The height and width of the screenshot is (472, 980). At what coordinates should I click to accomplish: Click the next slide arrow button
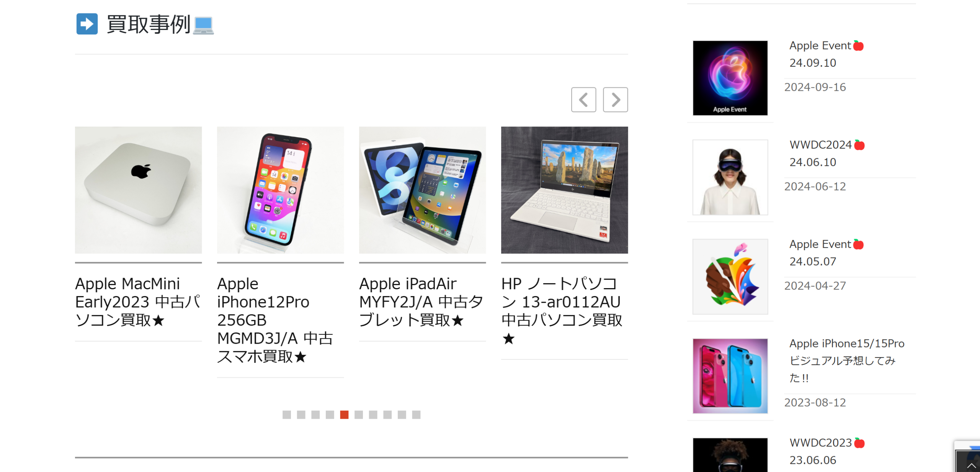tap(615, 100)
